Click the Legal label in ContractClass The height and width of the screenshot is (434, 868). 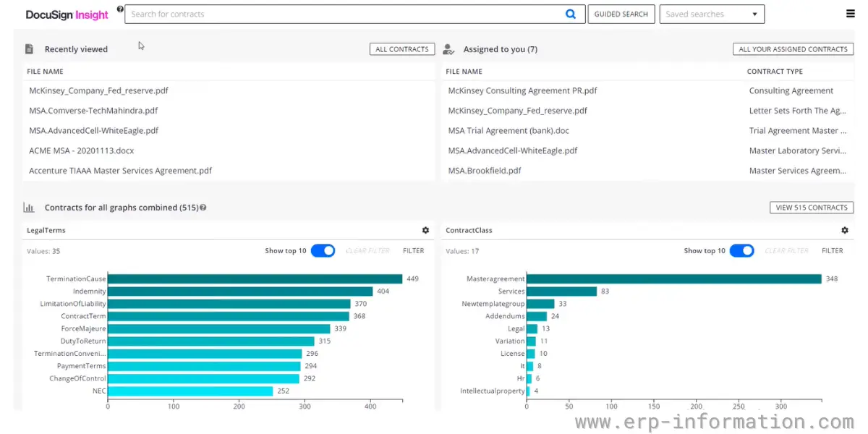pyautogui.click(x=516, y=328)
